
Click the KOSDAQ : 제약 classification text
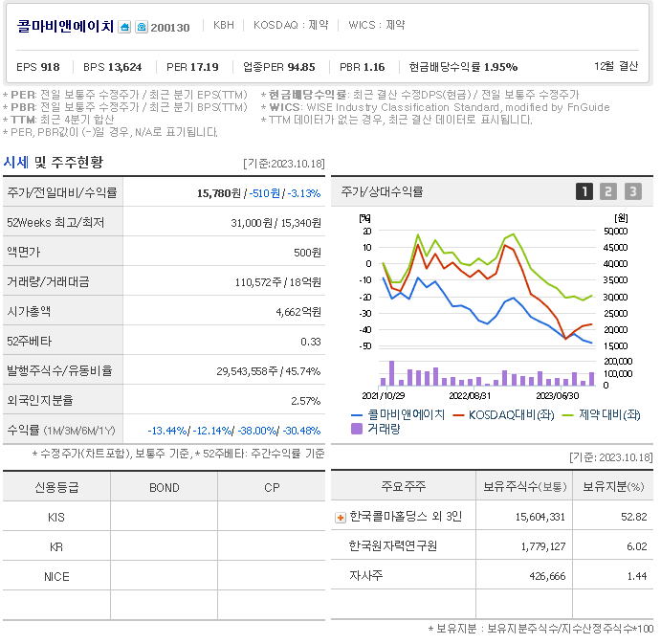(291, 25)
